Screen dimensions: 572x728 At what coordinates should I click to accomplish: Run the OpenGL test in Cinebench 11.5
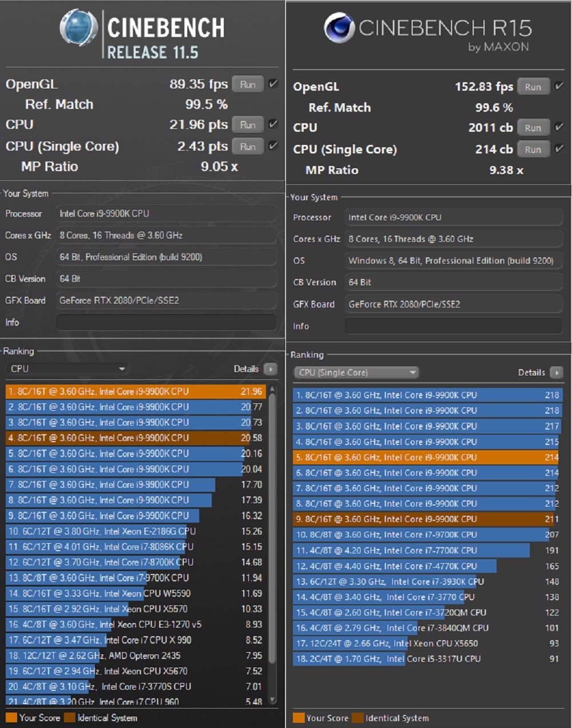pos(248,84)
